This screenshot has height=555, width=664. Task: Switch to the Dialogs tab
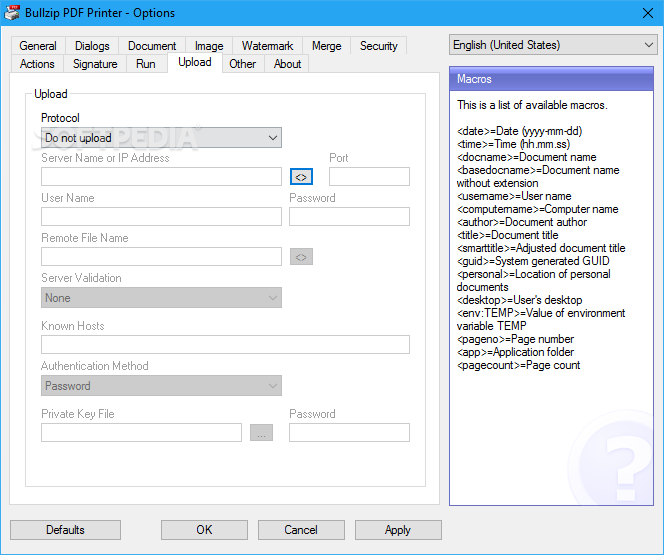[92, 46]
